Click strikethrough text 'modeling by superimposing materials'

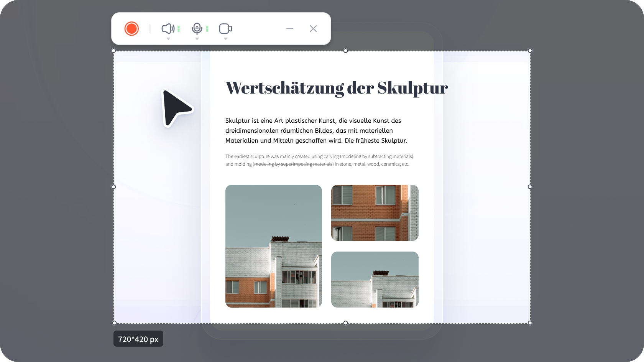293,164
